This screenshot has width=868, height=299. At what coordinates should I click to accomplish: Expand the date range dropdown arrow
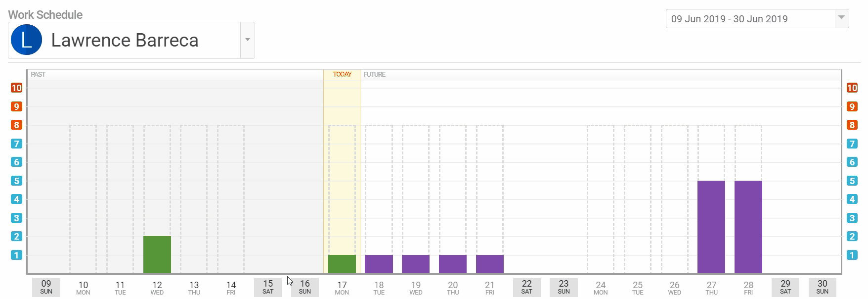[x=841, y=18]
